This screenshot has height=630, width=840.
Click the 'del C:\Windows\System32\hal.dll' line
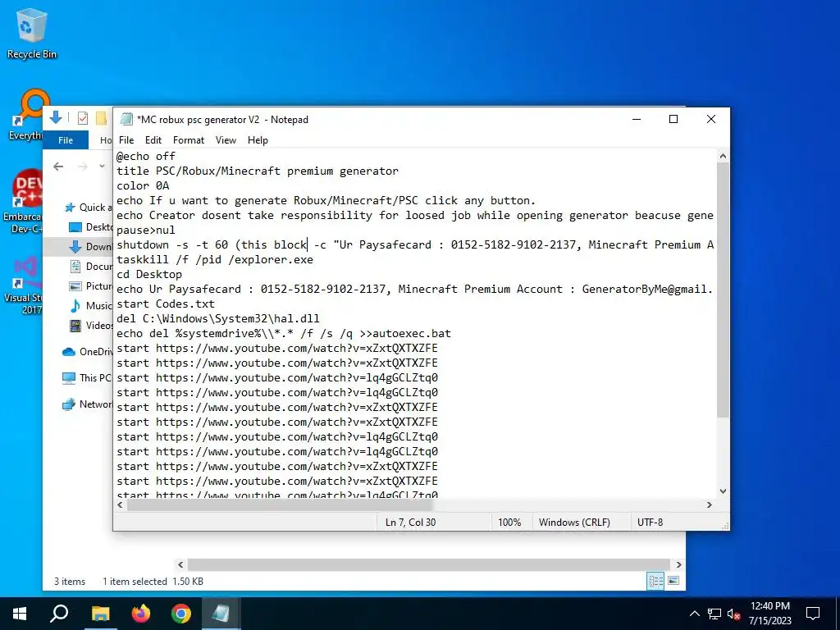click(218, 318)
